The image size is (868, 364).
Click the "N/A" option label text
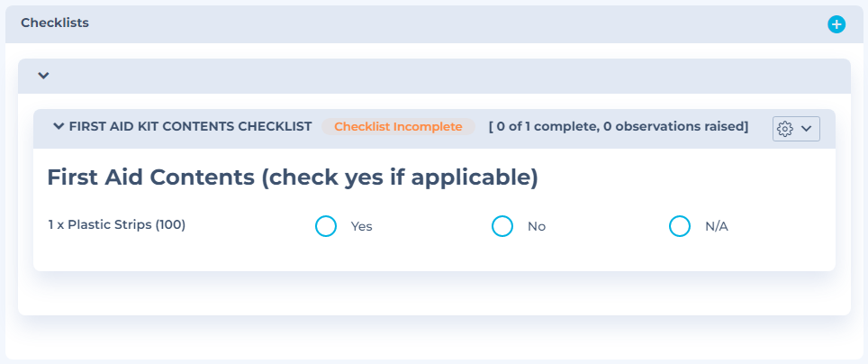pyautogui.click(x=716, y=227)
